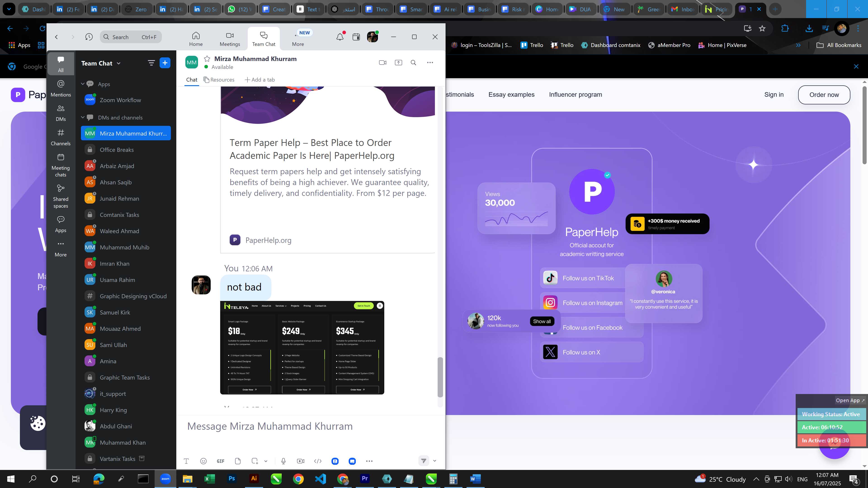Open Meeting chats in left rail
The width and height of the screenshot is (868, 488).
click(61, 165)
